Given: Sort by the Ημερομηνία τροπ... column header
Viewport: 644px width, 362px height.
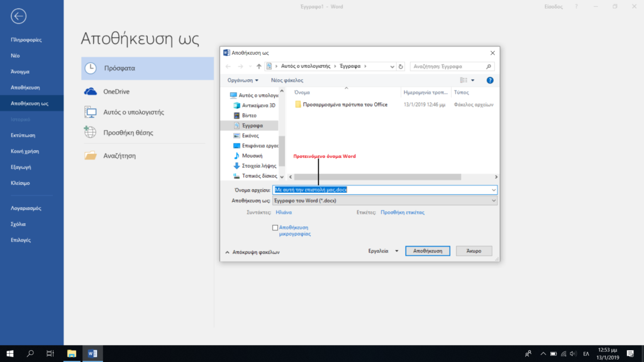Looking at the screenshot, I should (426, 93).
